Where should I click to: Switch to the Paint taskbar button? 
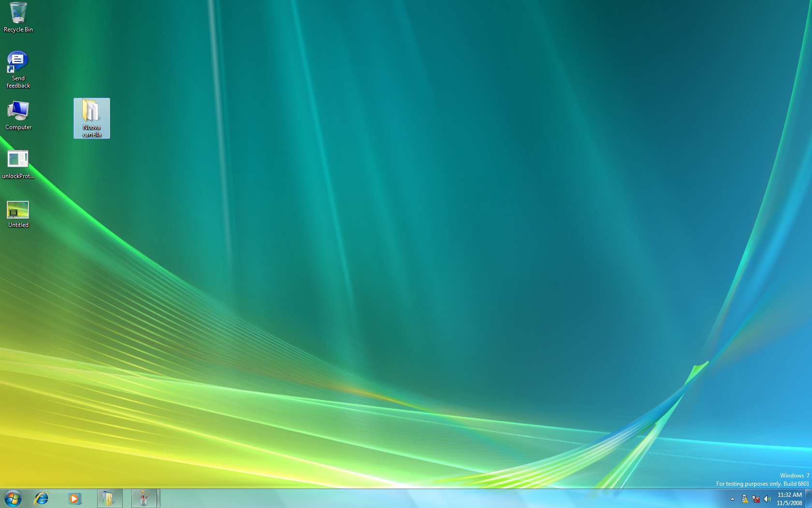pyautogui.click(x=144, y=498)
